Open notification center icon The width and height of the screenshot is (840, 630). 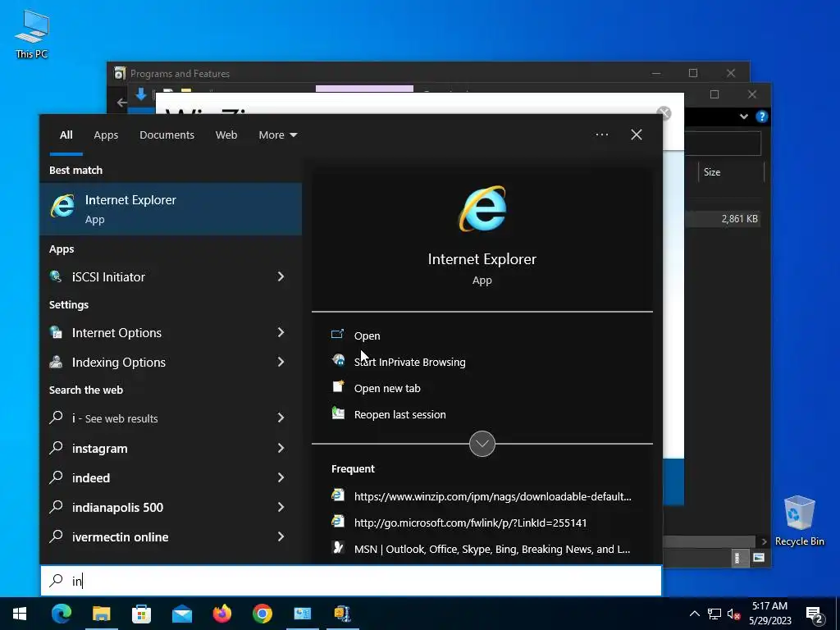pyautogui.click(x=815, y=615)
